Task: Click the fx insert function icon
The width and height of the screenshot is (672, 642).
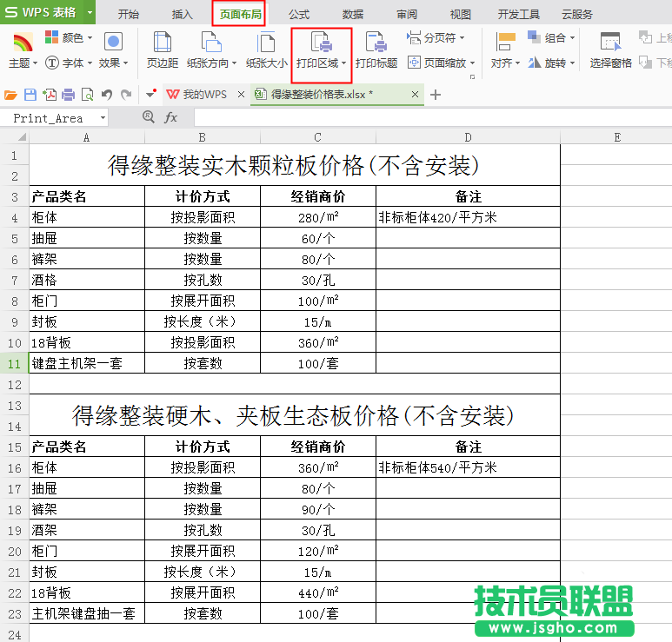Action: click(170, 117)
